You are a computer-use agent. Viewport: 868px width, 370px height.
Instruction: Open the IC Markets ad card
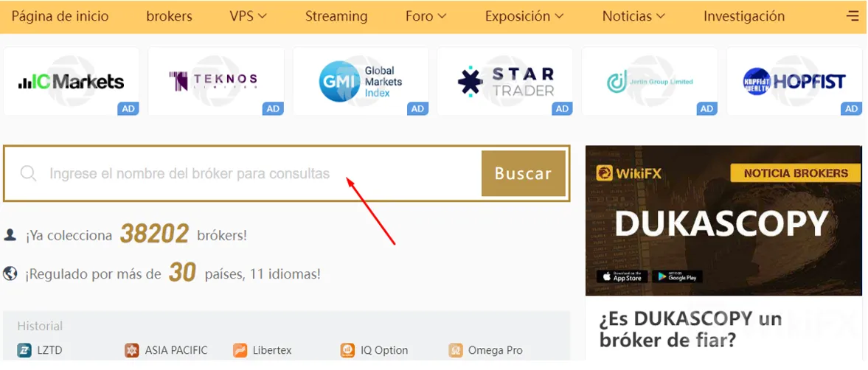72,81
